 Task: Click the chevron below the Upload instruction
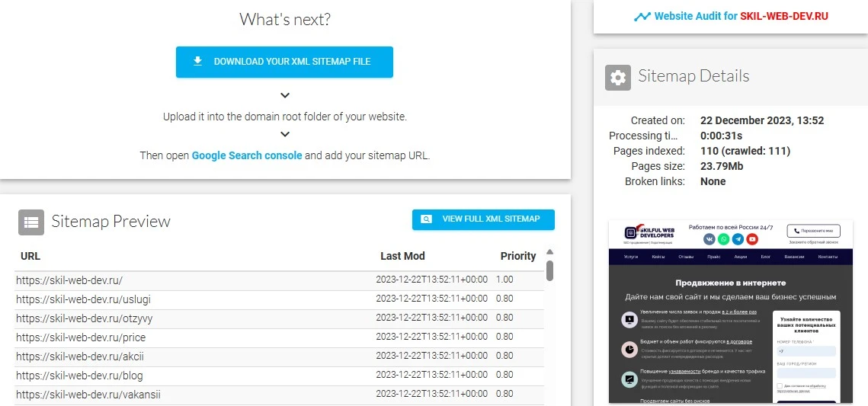285,134
